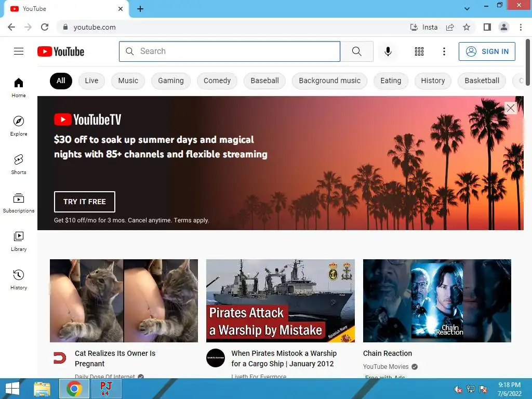Open Chrome three-dot menu
532x399 pixels.
click(521, 27)
